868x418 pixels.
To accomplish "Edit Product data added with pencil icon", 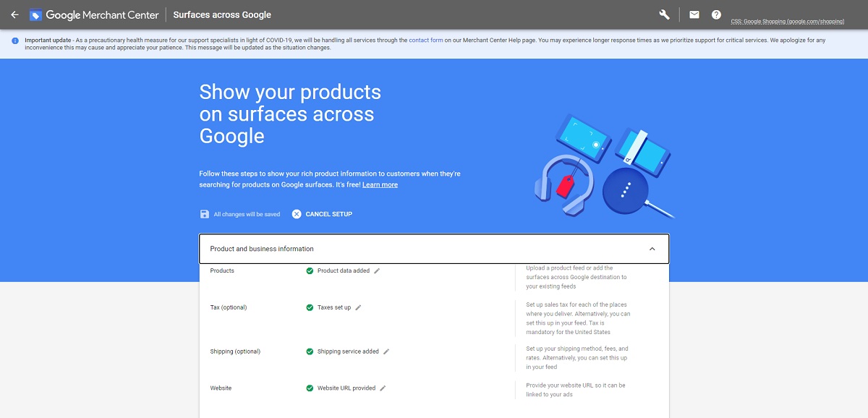I will click(x=377, y=270).
